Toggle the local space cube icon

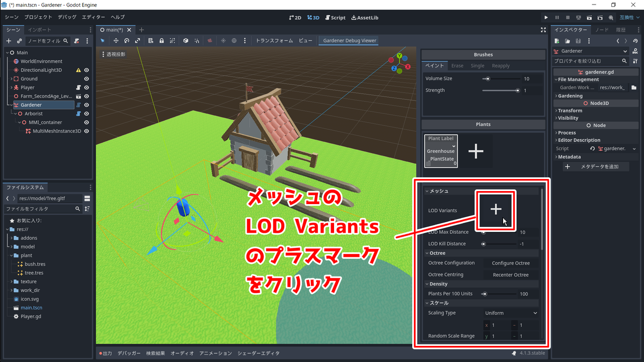[186, 41]
